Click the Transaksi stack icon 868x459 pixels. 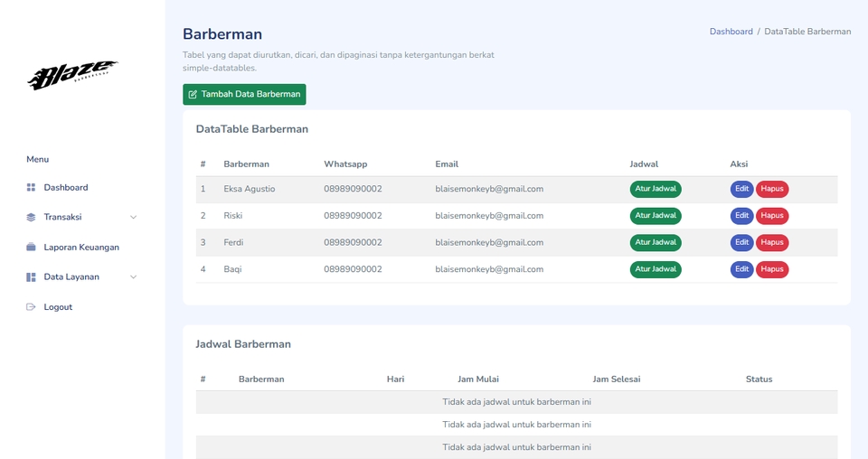pyautogui.click(x=31, y=218)
